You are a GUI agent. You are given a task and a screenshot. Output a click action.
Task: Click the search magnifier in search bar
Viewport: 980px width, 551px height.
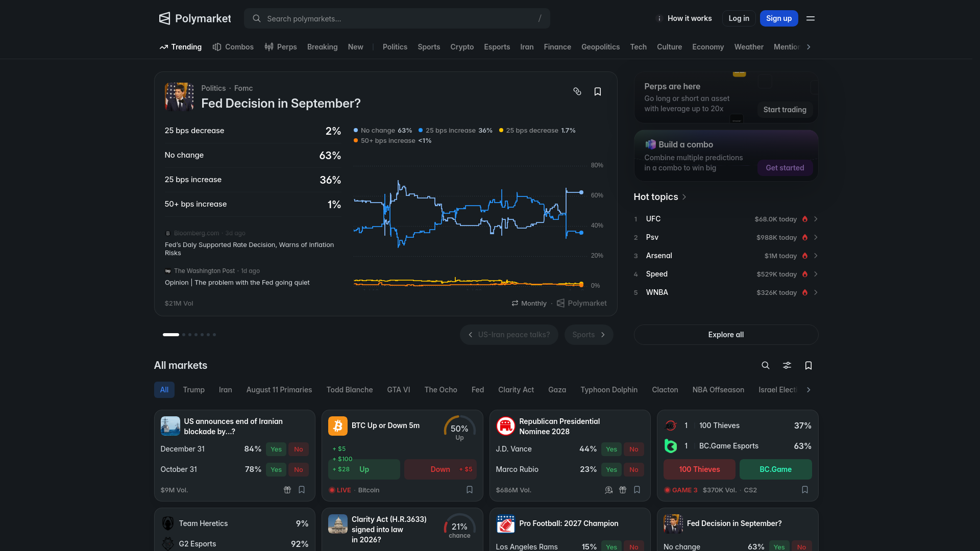point(257,18)
